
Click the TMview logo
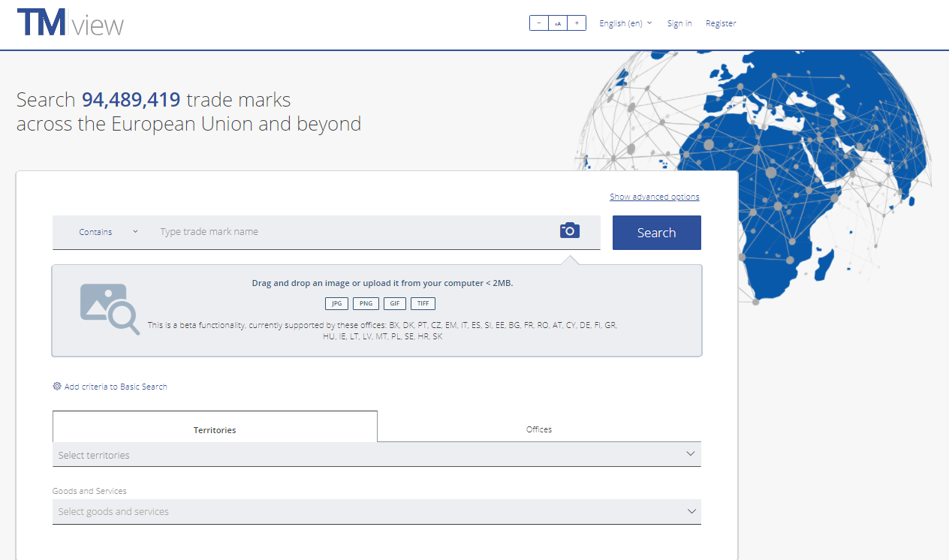tap(71, 23)
